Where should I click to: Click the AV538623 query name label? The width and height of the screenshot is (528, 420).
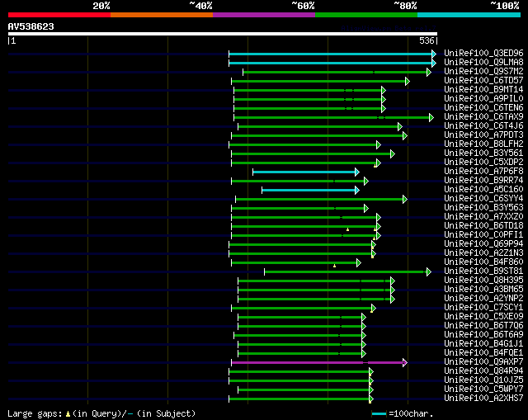click(x=31, y=26)
